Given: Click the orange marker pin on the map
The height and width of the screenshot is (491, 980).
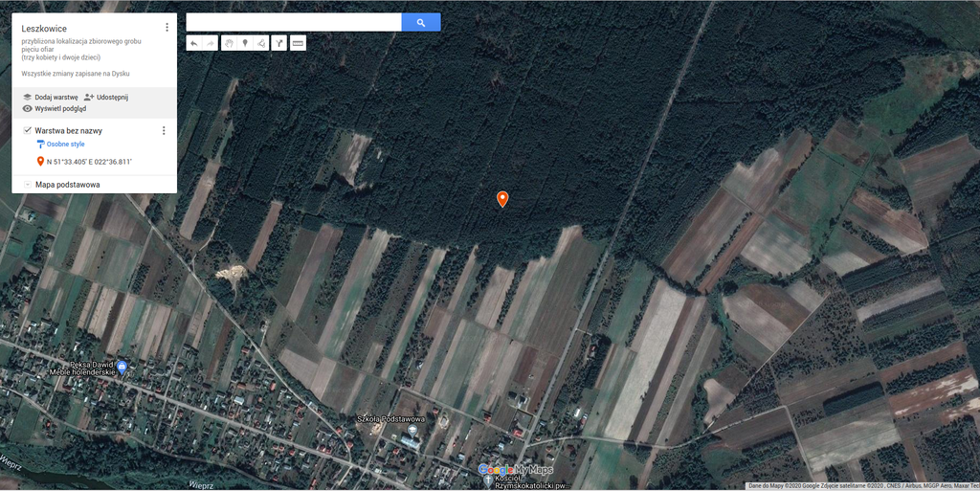Looking at the screenshot, I should (502, 198).
